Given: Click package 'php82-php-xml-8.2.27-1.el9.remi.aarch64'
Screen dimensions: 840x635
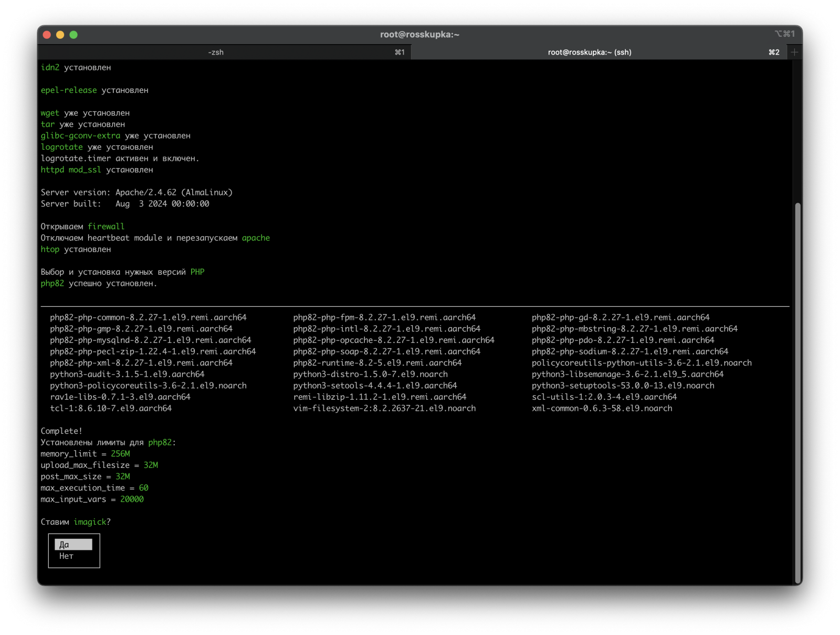Looking at the screenshot, I should coord(141,363).
